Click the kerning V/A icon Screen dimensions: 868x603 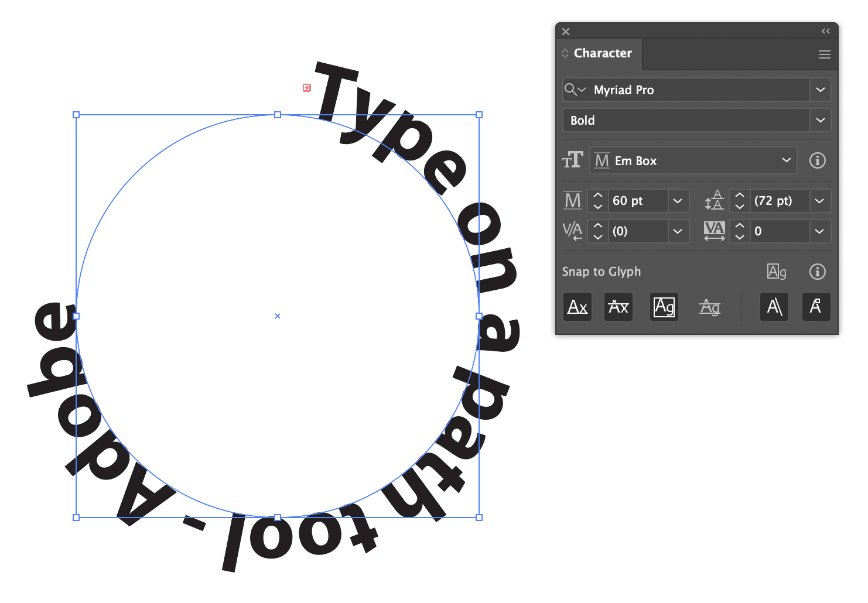(573, 231)
